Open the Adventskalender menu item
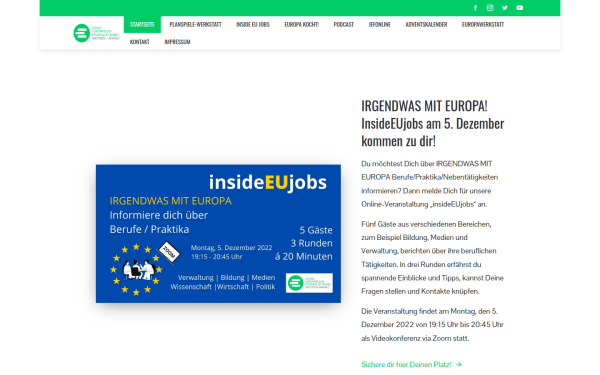The width and height of the screenshot is (600, 375). point(426,24)
